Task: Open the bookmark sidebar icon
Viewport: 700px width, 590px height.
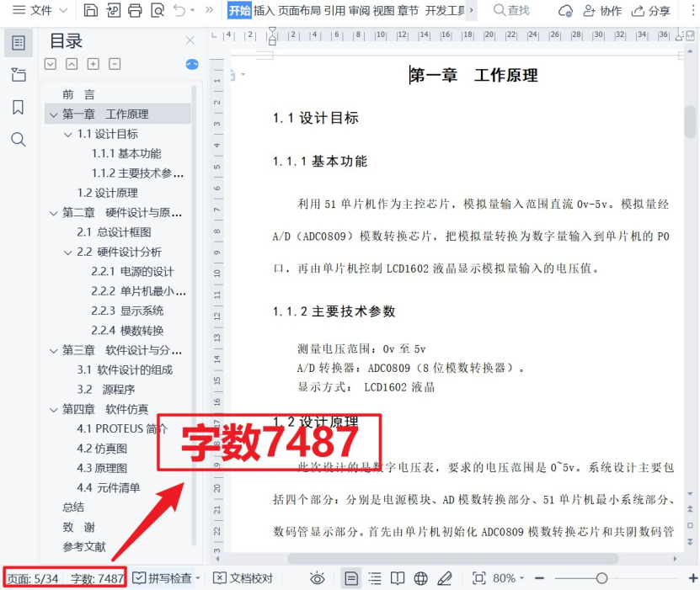Action: pyautogui.click(x=18, y=107)
